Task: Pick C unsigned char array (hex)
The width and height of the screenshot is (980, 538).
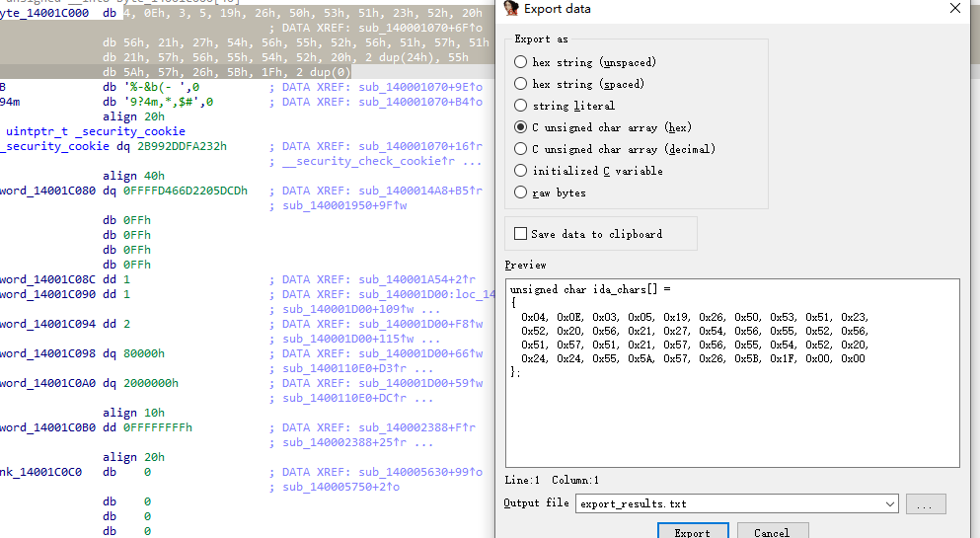Action: pos(521,127)
